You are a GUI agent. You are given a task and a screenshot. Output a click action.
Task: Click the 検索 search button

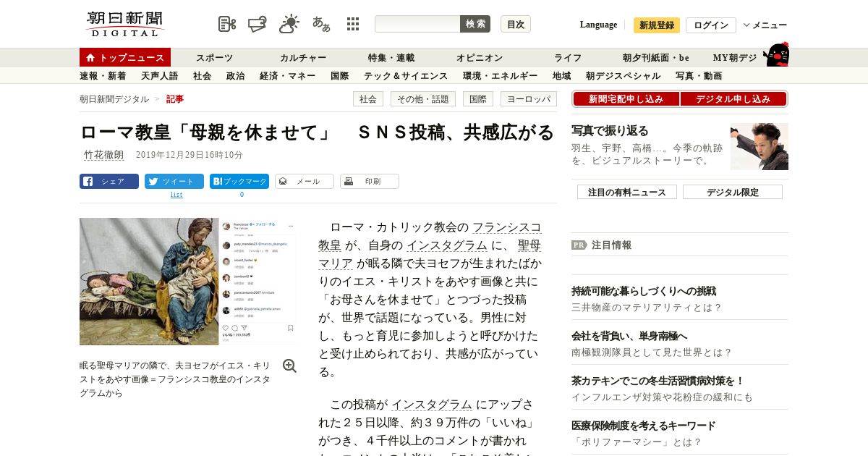click(475, 24)
